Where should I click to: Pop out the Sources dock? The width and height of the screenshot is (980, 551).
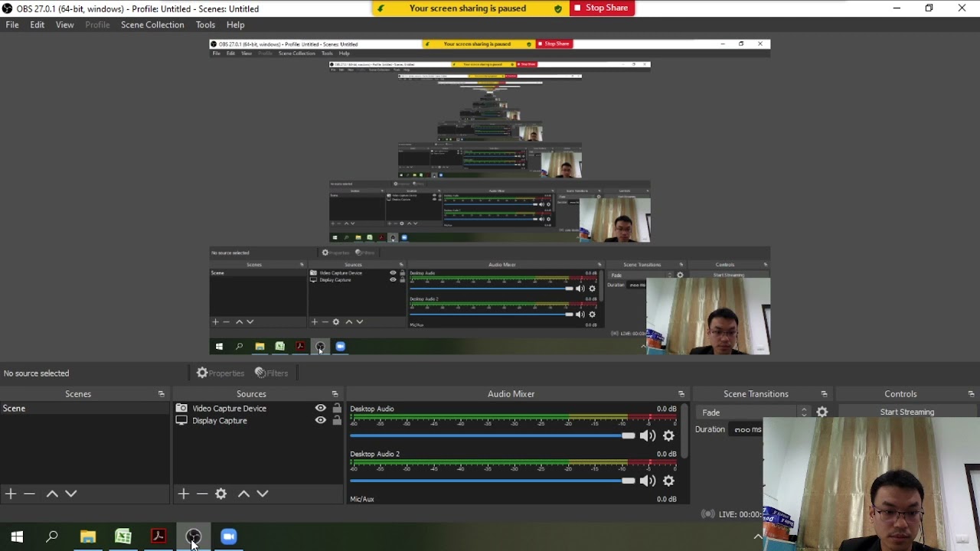pos(335,394)
